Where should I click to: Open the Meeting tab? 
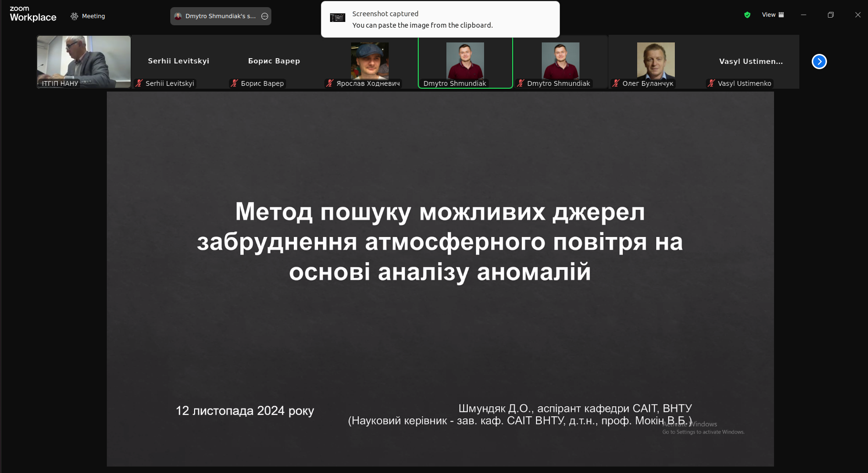[88, 16]
